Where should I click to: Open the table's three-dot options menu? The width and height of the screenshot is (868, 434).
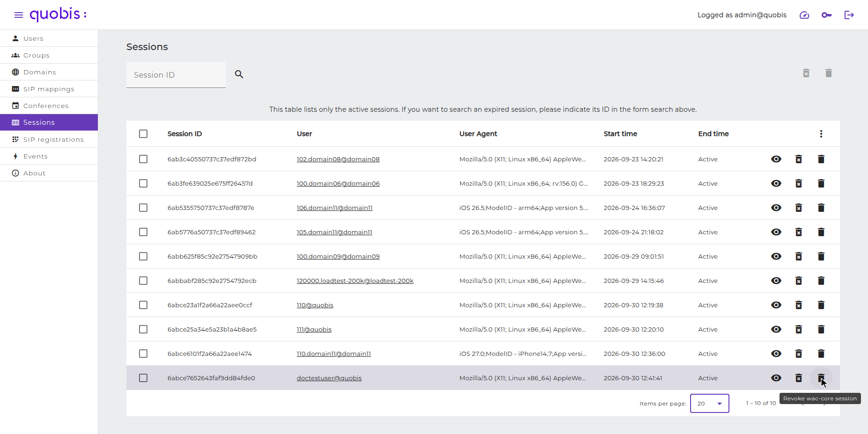tap(821, 134)
